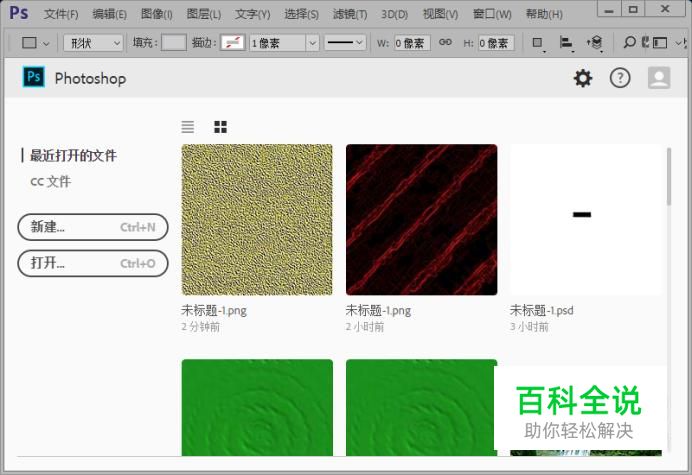The image size is (692, 475).
Task: Open the 窗口(W) menu
Action: (492, 14)
